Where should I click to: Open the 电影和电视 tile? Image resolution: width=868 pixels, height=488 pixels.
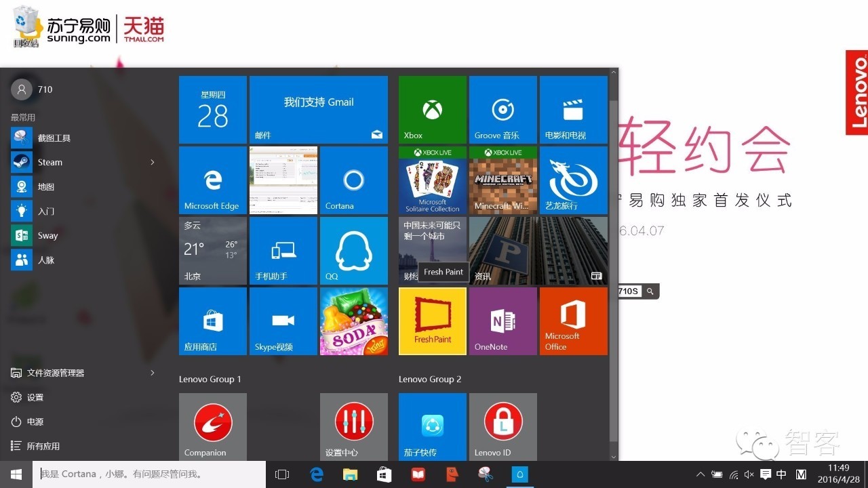[x=573, y=110]
